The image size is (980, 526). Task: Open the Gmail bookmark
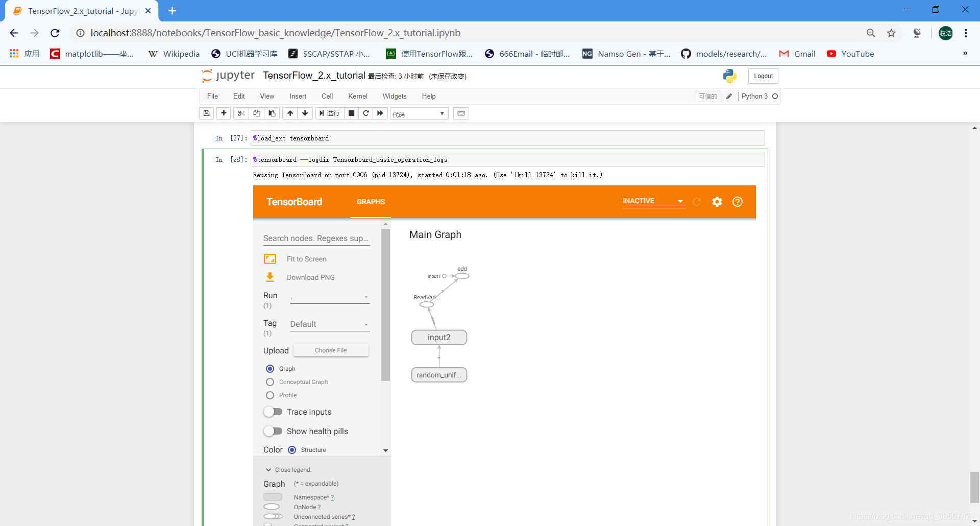pos(797,54)
